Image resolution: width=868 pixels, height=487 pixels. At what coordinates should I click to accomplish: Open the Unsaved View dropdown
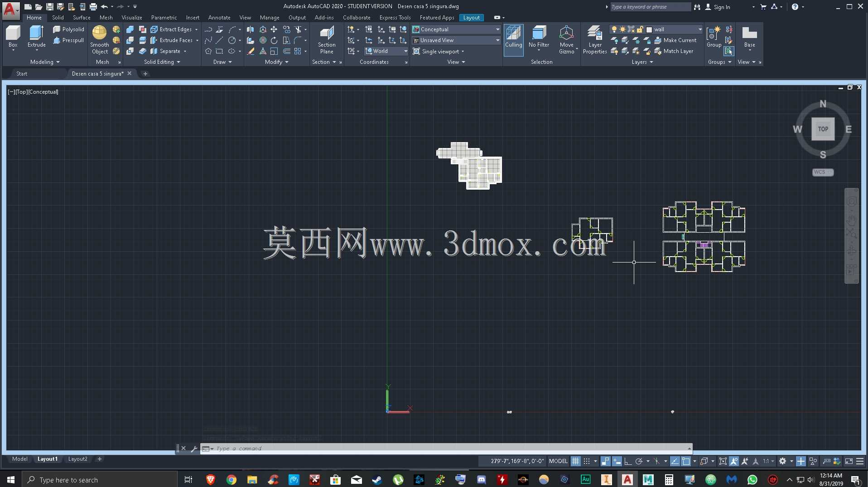coord(456,40)
